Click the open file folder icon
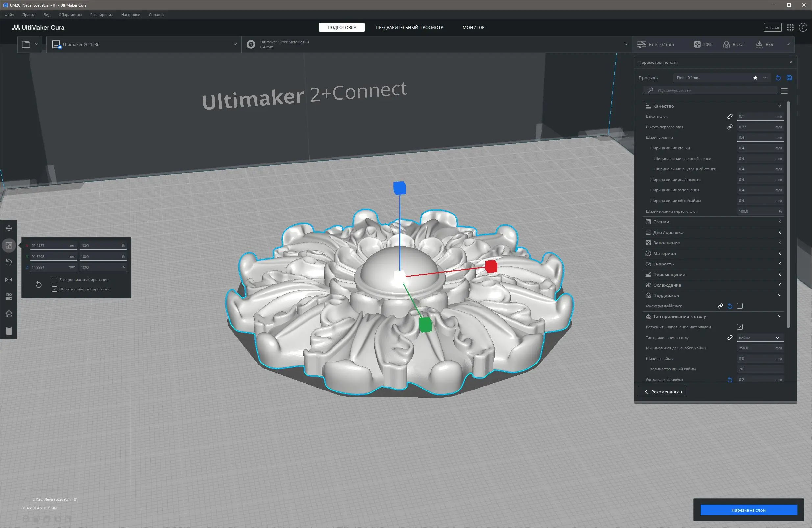The width and height of the screenshot is (812, 528). 26,44
